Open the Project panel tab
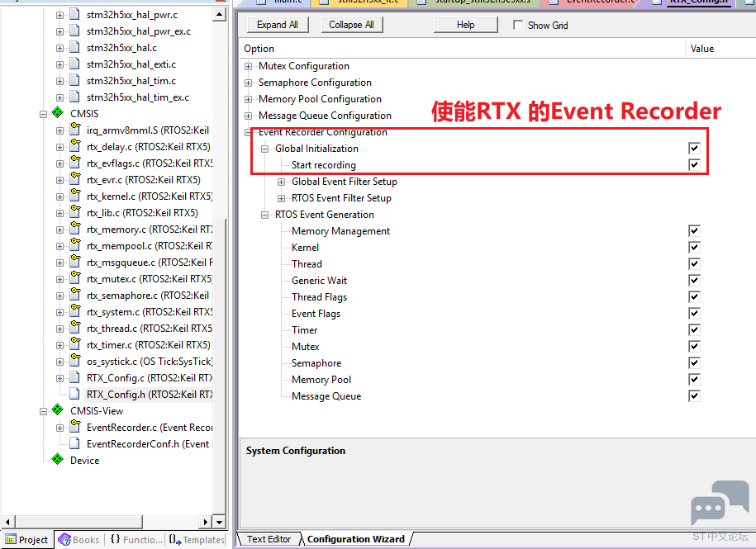This screenshot has height=549, width=756. (x=27, y=539)
